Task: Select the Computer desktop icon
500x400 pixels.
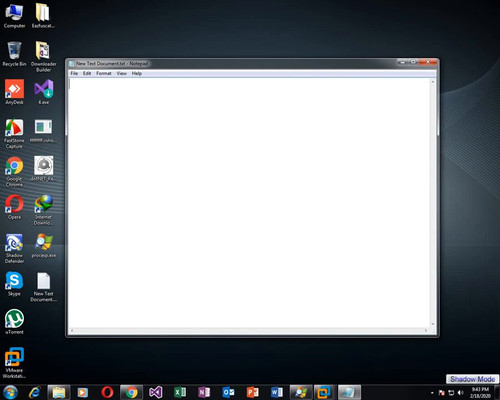Action: 14,16
